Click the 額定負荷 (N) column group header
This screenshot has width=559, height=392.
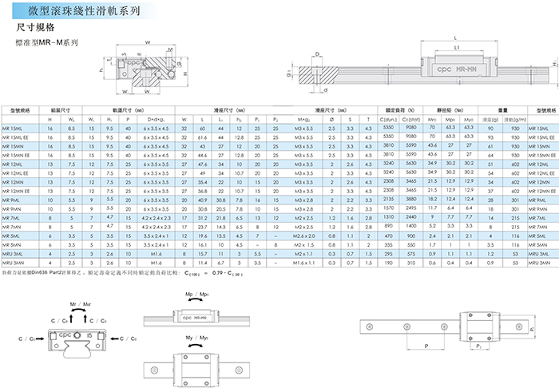[396, 110]
